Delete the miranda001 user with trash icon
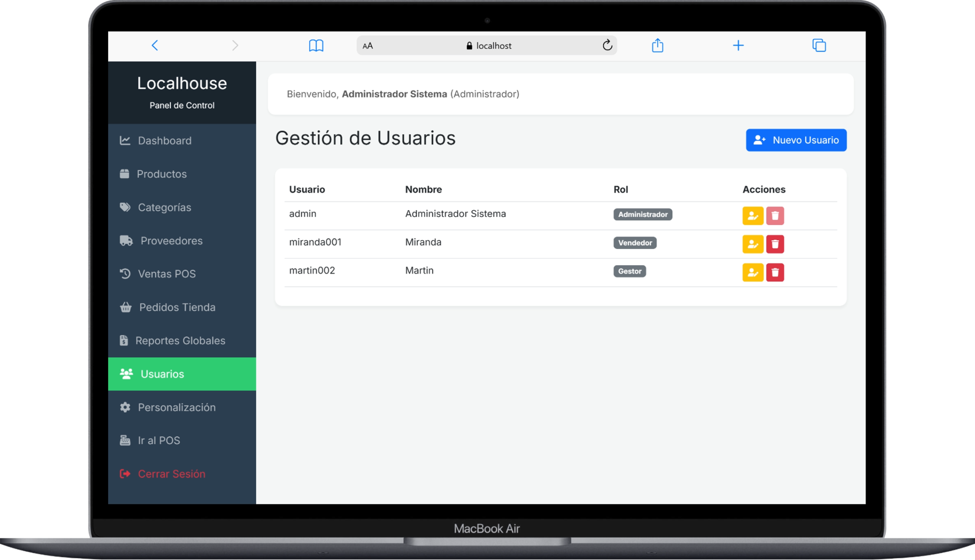Image resolution: width=975 pixels, height=560 pixels. tap(774, 244)
